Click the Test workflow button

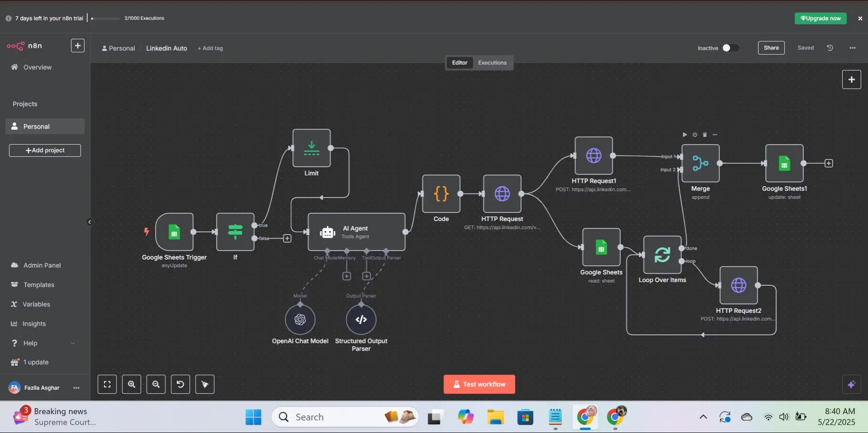click(x=479, y=384)
